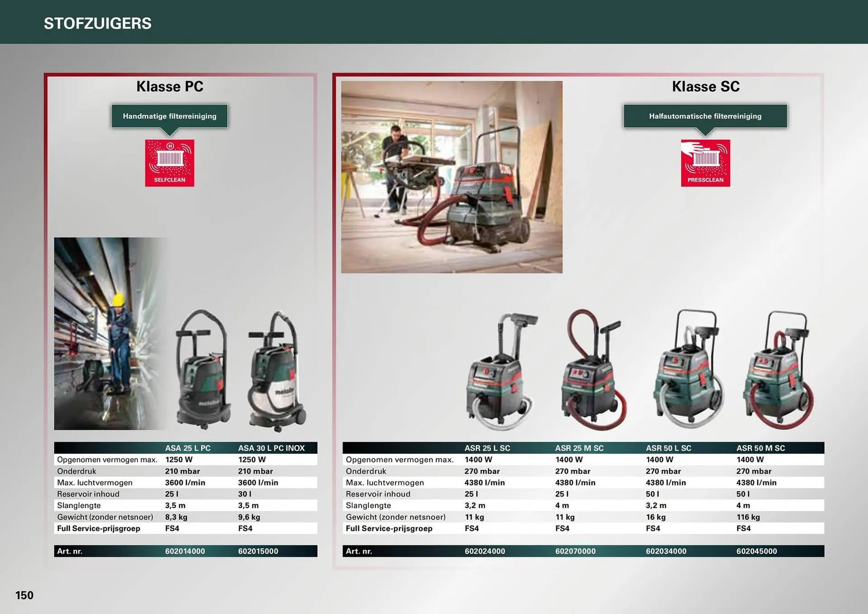
Task: Expand the Klasse PC section
Action: 170,86
